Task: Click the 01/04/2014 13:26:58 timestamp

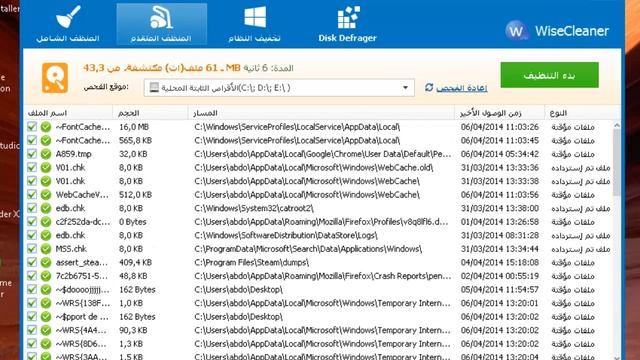Action: point(500,222)
